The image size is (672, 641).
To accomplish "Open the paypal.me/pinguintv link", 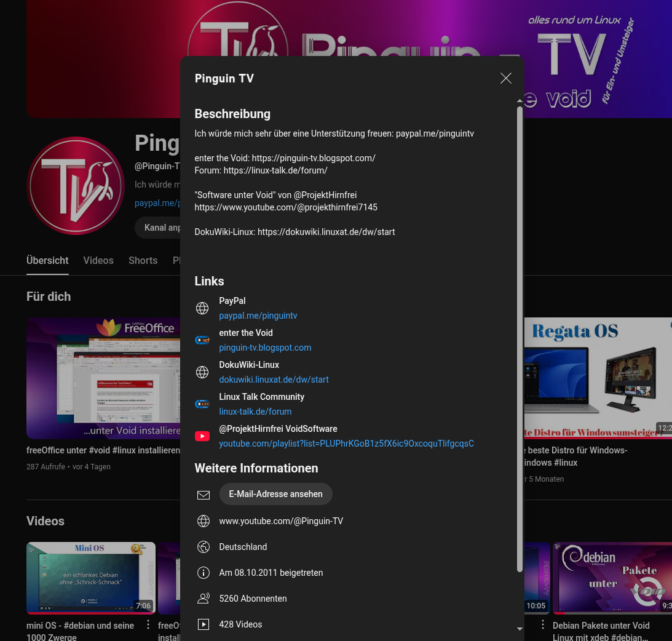I will [258, 316].
